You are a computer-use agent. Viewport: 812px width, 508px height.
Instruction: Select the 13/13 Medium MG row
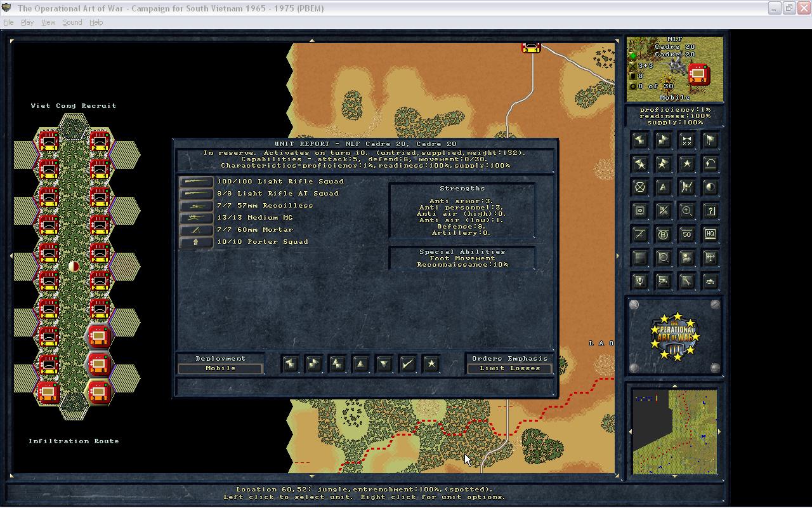click(x=237, y=218)
